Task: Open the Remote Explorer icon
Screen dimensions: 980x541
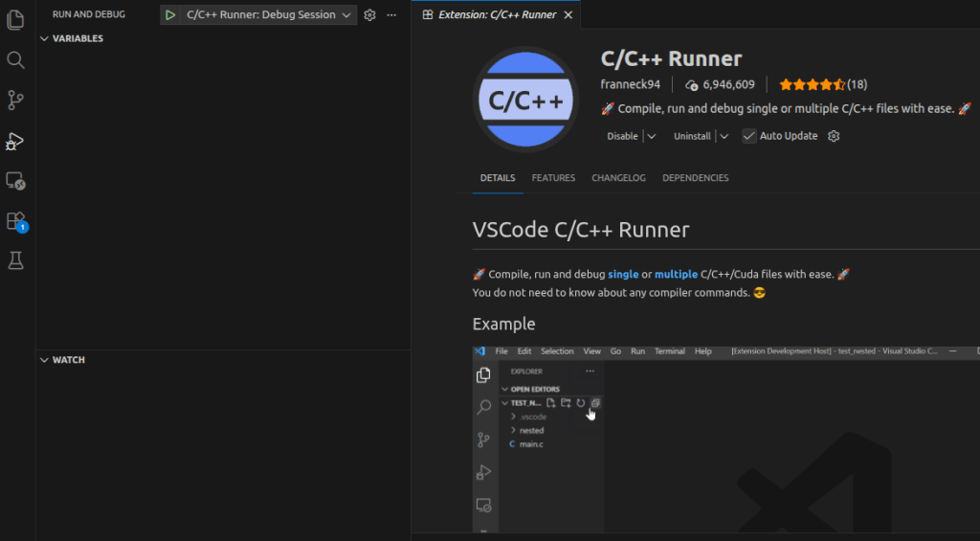Action: [x=15, y=181]
